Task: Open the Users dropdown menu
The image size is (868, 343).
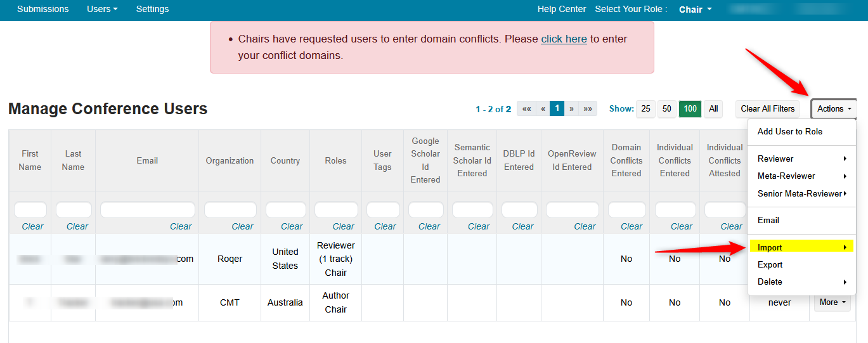Action: click(102, 9)
